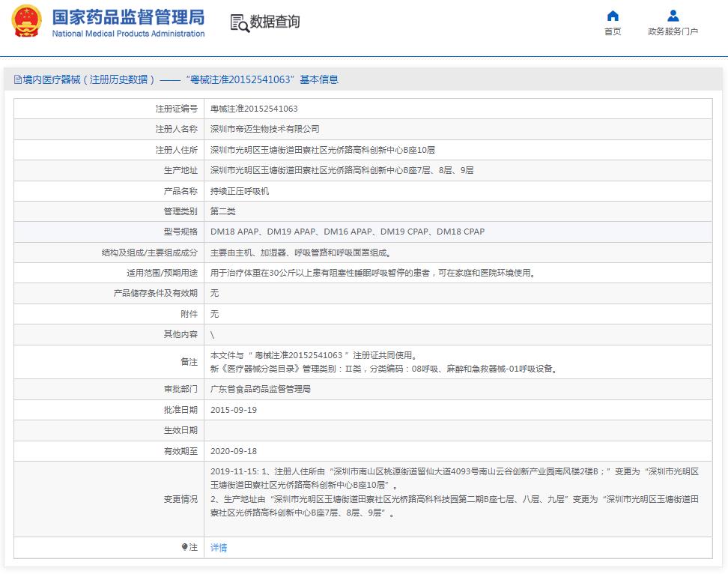Click the 国家药品监督管理局 site title
This screenshot has height=574, width=728.
[x=128, y=16]
